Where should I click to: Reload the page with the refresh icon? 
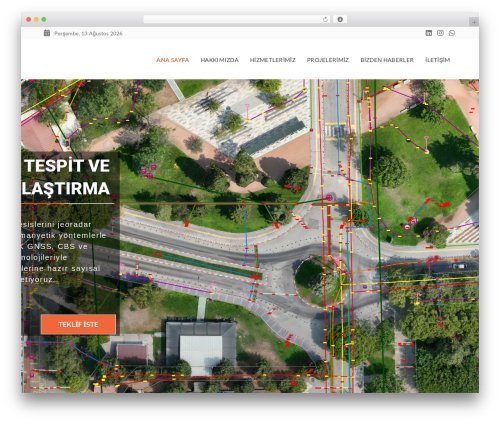click(325, 20)
